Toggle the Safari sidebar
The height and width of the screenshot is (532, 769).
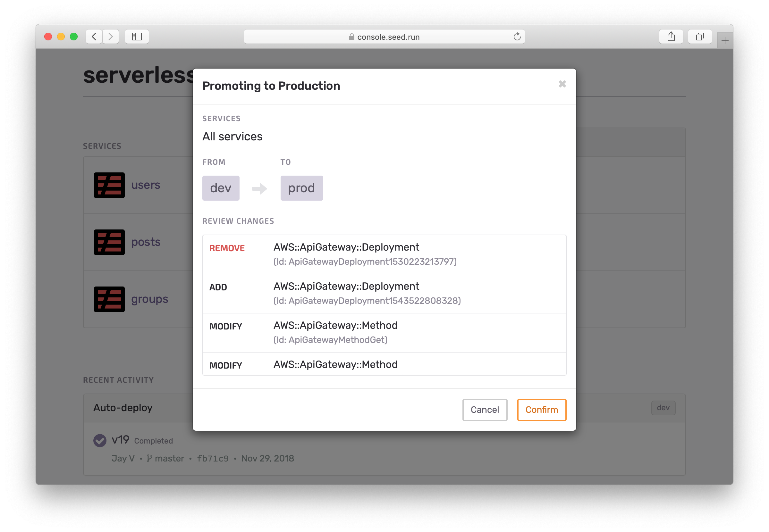click(x=137, y=37)
